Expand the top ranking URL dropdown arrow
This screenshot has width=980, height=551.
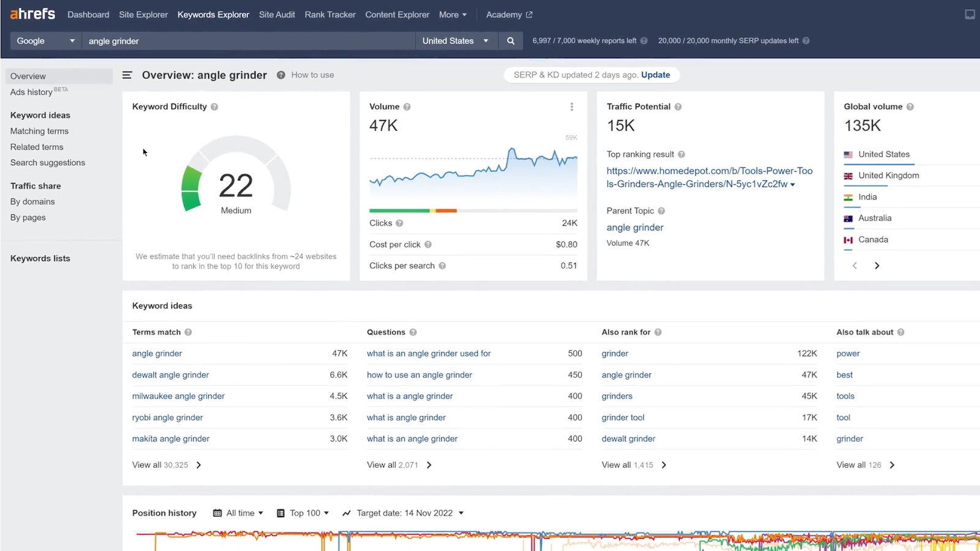793,184
